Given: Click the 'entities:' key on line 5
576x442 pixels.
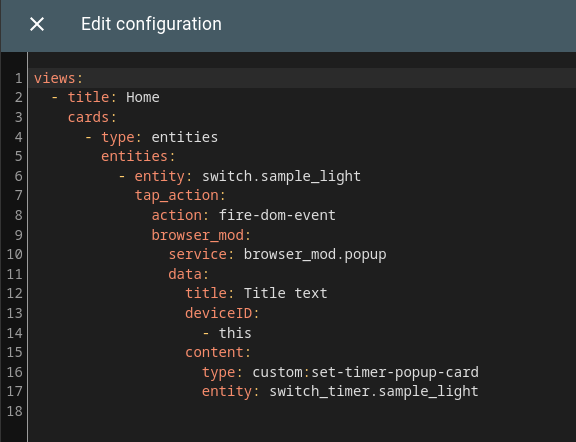Looking at the screenshot, I should 138,157.
